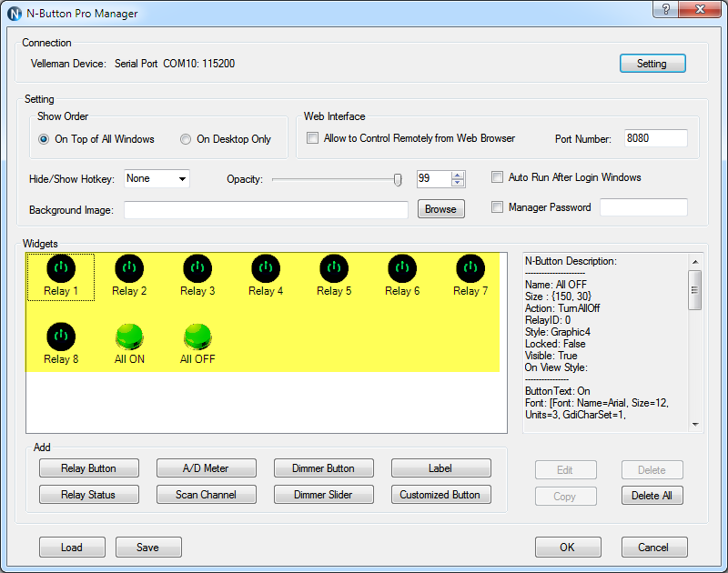The image size is (728, 573).
Task: Select the All ON green button widget
Action: (x=129, y=337)
